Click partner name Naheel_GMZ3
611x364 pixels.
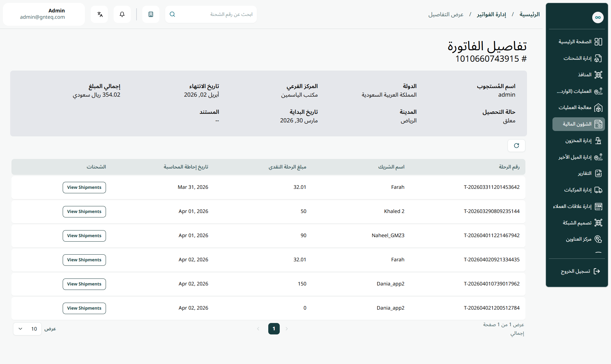click(388, 236)
